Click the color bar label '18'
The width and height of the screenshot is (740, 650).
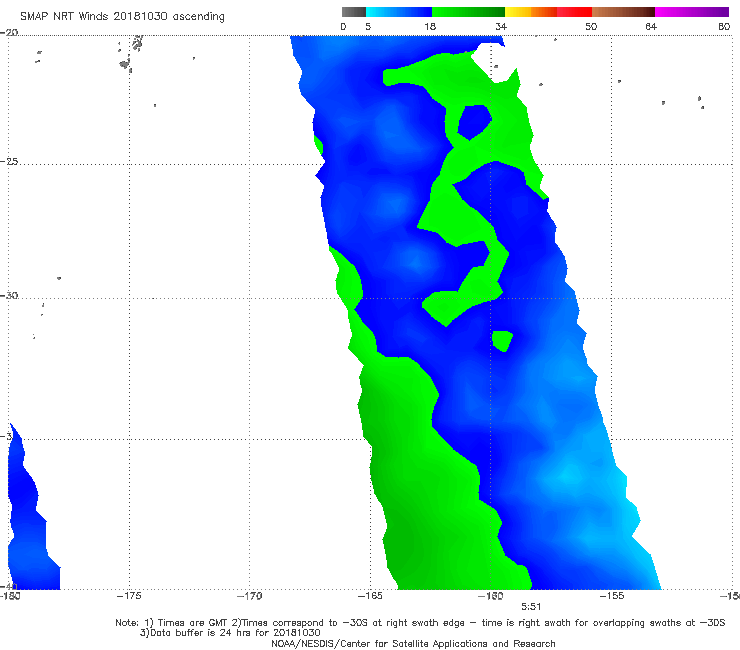(430, 26)
